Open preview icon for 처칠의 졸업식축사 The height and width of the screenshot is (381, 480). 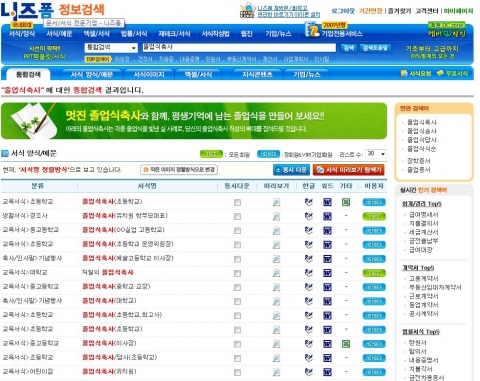click(276, 273)
